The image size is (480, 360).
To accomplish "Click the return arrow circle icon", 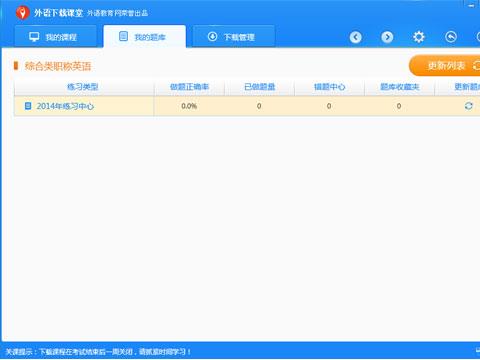I will point(451,37).
